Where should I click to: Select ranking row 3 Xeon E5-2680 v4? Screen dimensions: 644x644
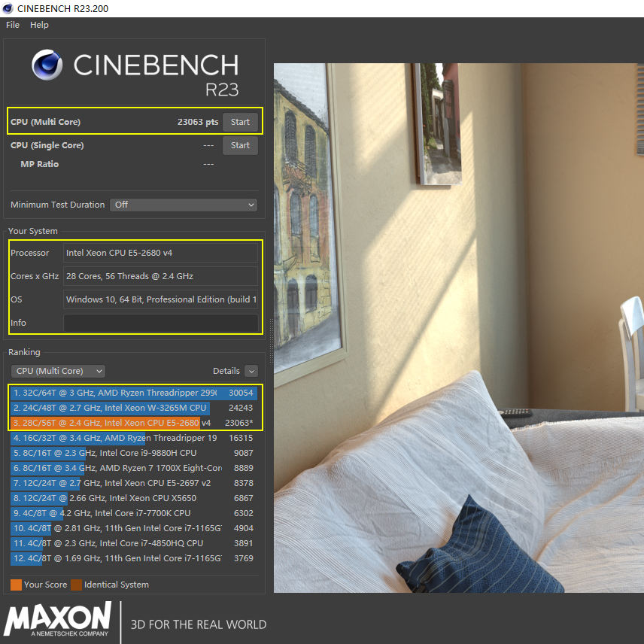pyautogui.click(x=134, y=423)
